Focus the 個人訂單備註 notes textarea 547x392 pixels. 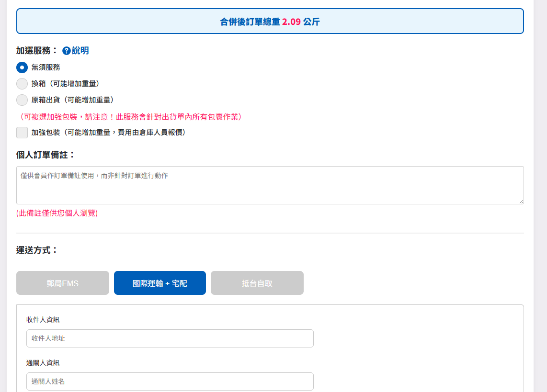pos(270,185)
